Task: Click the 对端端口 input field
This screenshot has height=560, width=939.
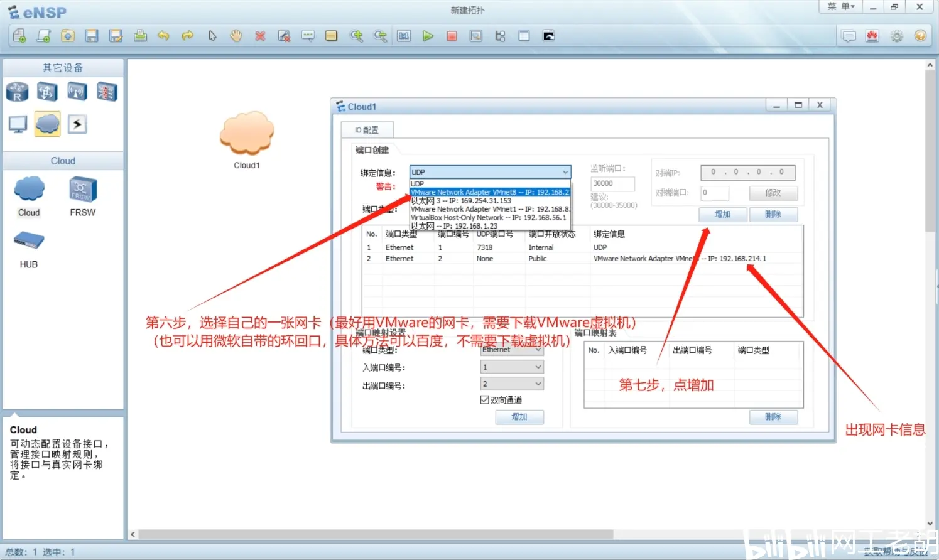Action: [x=715, y=193]
